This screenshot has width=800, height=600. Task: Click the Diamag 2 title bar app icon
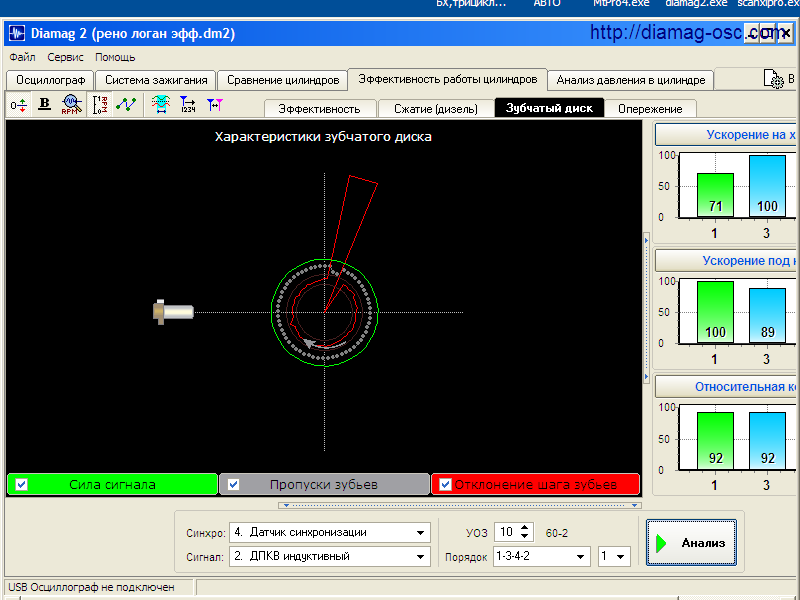click(x=17, y=34)
